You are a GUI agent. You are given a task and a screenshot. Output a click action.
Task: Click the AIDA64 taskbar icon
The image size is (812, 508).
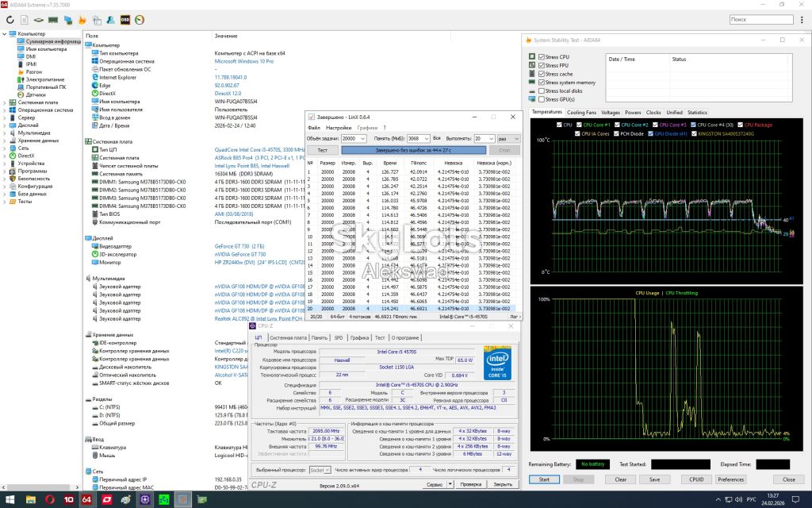tap(86, 500)
